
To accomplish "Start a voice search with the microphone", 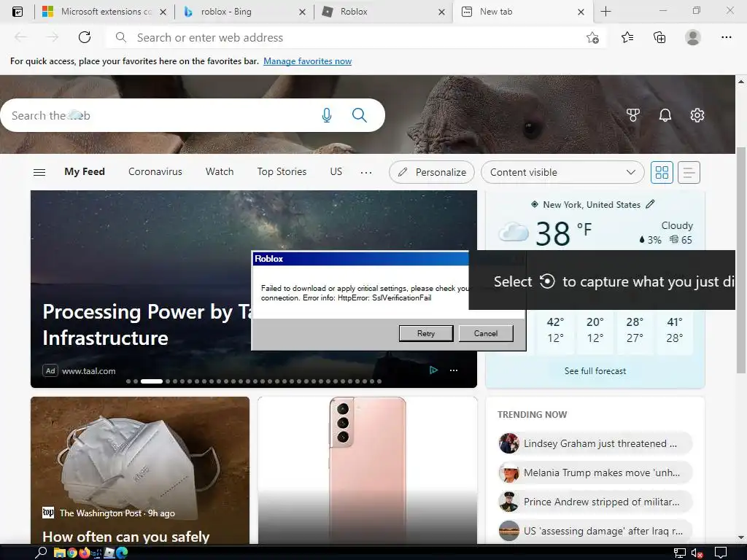I will (x=326, y=115).
